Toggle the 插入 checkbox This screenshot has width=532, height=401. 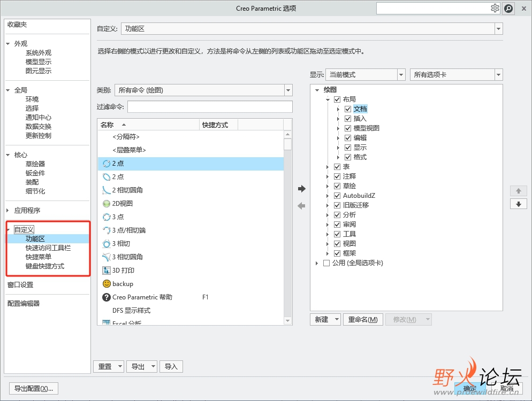[x=348, y=119]
